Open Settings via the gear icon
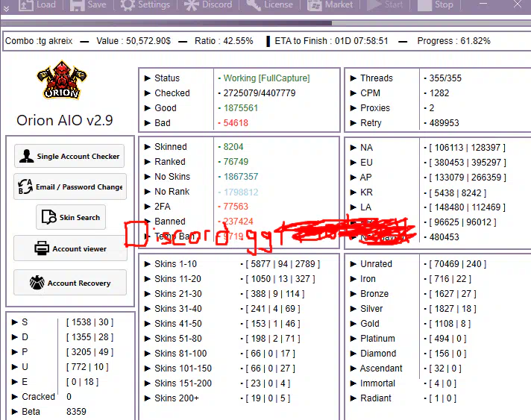Image resolution: width=531 pixels, height=420 pixels. point(128,5)
